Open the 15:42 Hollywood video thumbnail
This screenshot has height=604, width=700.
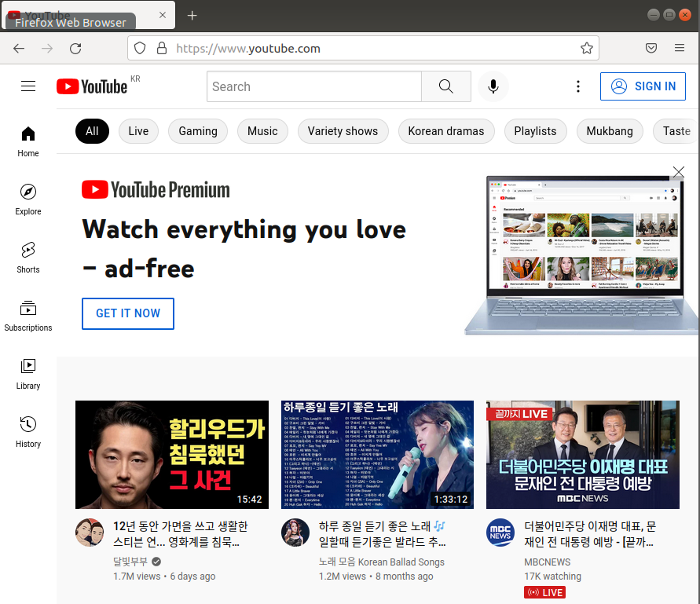point(172,455)
